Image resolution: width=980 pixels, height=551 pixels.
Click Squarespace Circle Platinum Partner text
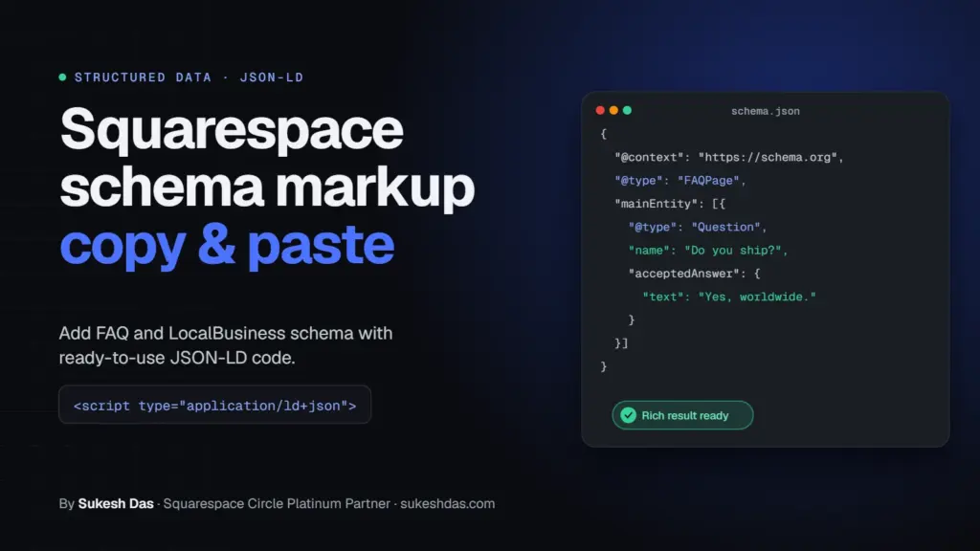click(277, 503)
